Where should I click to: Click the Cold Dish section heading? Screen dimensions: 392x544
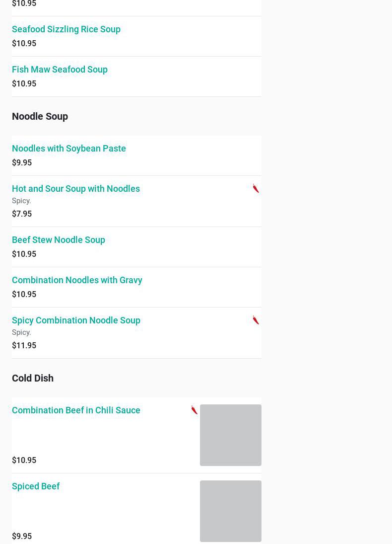(33, 378)
